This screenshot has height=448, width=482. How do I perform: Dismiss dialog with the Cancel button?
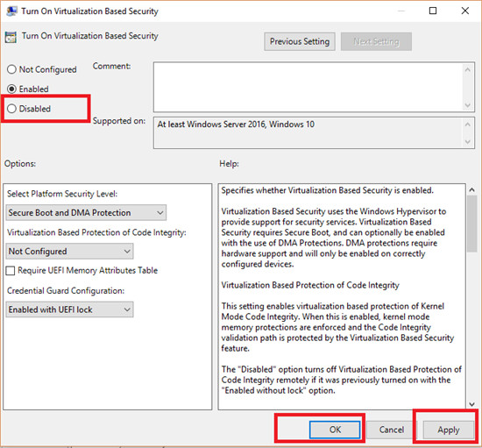[x=392, y=430]
